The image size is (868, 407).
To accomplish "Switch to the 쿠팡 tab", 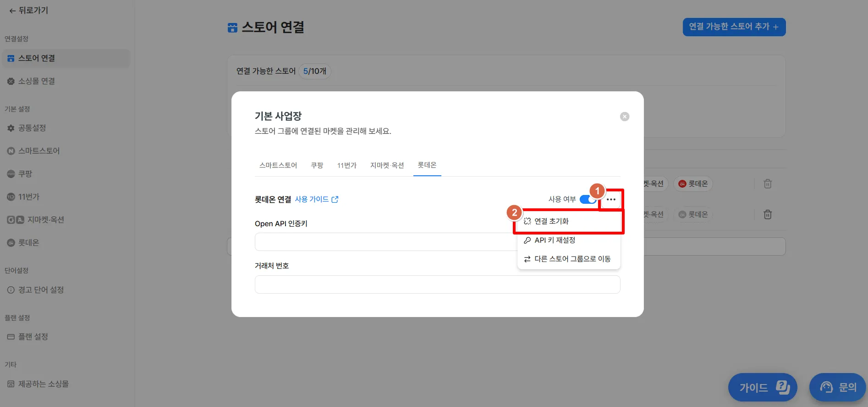I will click(317, 165).
